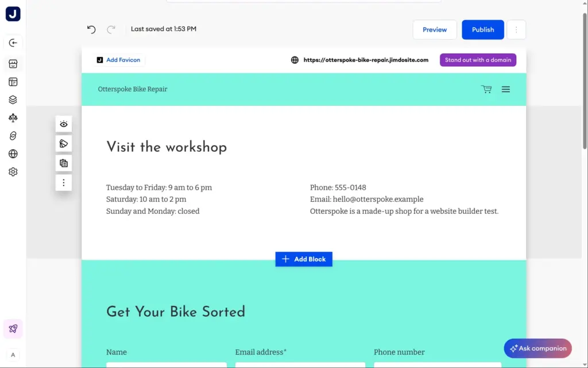This screenshot has height=368, width=588.
Task: Open block more options three-dot menu
Action: click(64, 182)
